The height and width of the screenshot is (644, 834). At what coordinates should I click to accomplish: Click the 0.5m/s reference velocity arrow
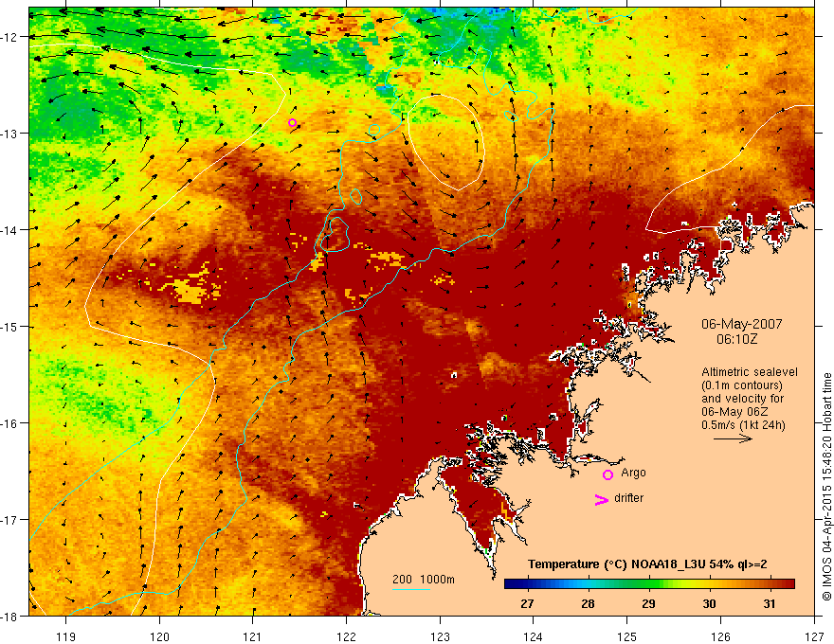click(x=733, y=438)
